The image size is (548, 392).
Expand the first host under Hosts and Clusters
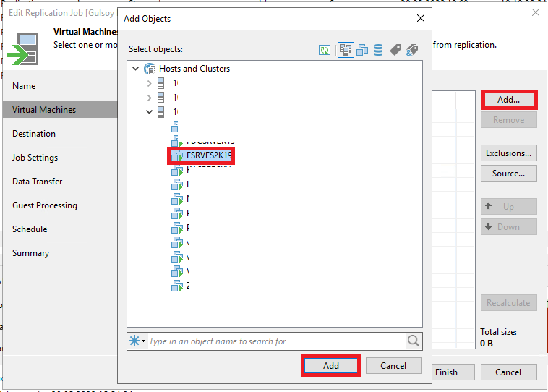pos(150,83)
